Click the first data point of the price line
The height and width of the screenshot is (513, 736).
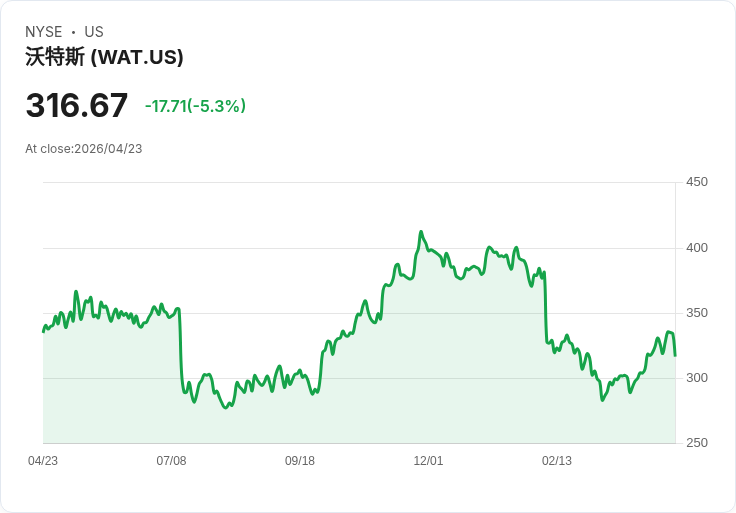pos(43,331)
